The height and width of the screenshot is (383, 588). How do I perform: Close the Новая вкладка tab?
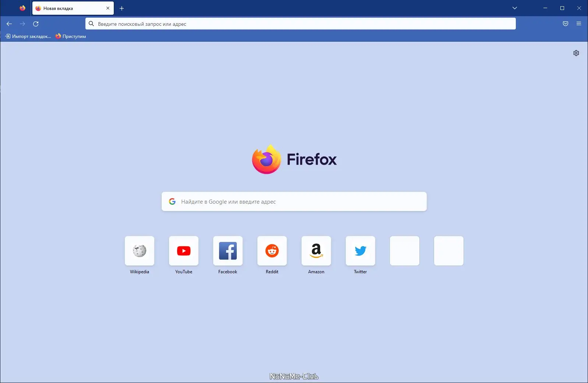[x=108, y=8]
